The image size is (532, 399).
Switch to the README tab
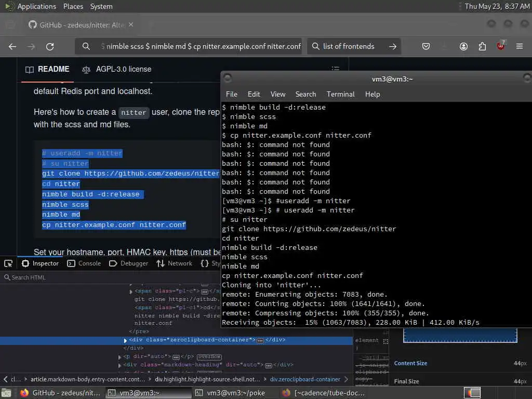[47, 69]
